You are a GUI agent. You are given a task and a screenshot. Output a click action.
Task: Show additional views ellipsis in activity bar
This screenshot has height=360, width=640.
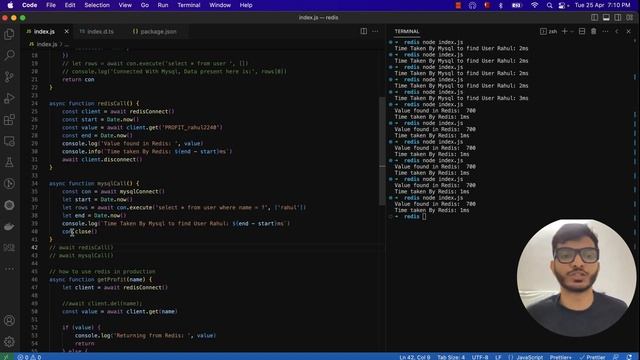click(x=9, y=269)
